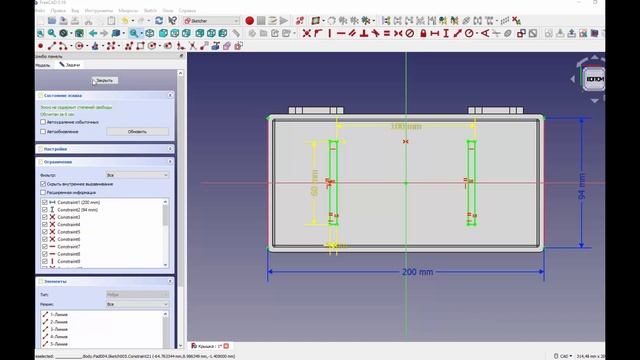Select the rectangle sketch tool
640x360 pixels.
click(140, 46)
